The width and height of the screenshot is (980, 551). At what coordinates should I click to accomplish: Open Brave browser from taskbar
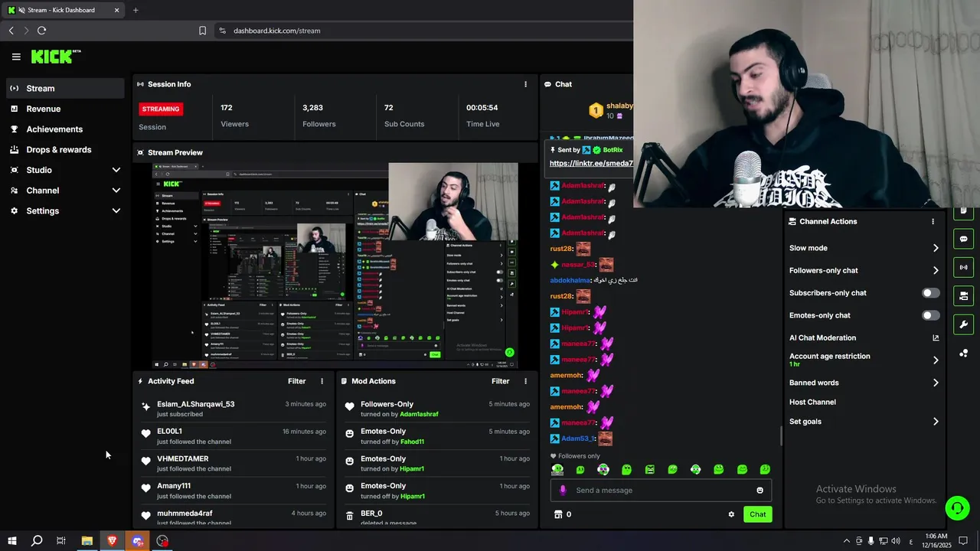(113, 541)
